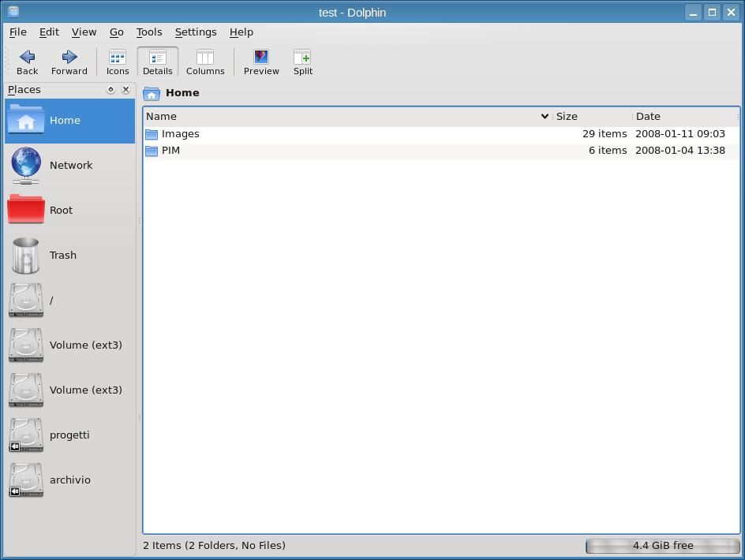Open the progetti drive

[x=69, y=435]
